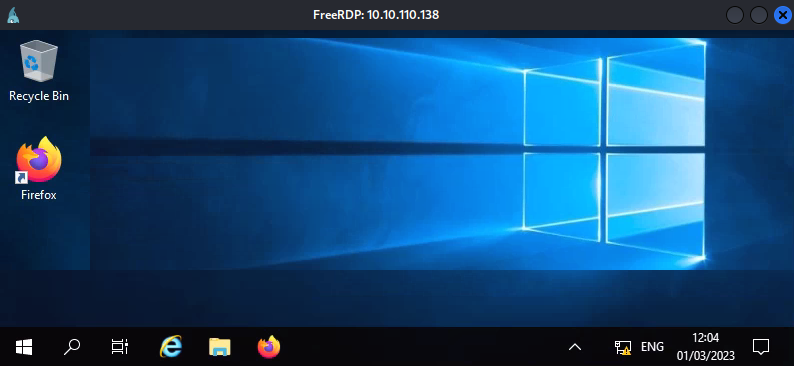Click the Firefox text label under shortcut
794x366 pixels.
(x=38, y=194)
